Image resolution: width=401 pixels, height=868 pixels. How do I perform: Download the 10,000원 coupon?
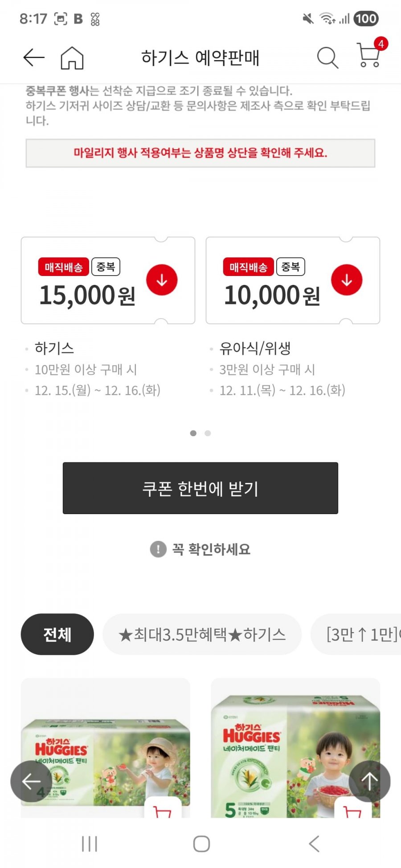click(x=346, y=280)
